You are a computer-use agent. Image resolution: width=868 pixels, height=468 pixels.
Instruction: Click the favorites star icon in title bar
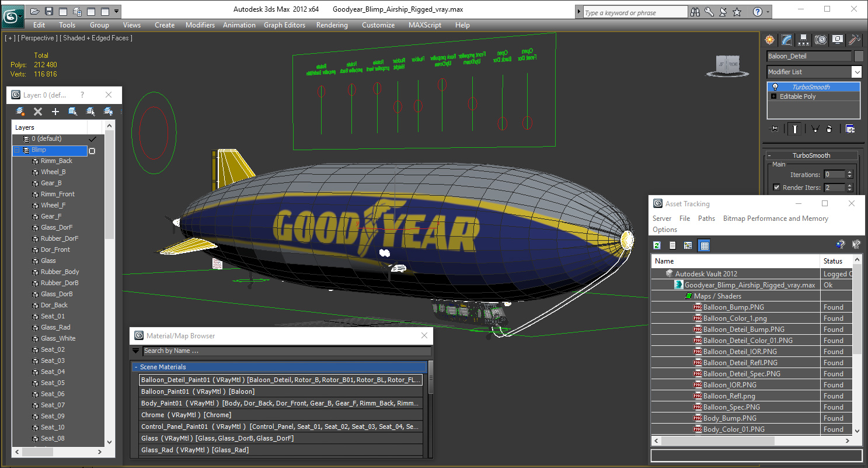point(737,12)
